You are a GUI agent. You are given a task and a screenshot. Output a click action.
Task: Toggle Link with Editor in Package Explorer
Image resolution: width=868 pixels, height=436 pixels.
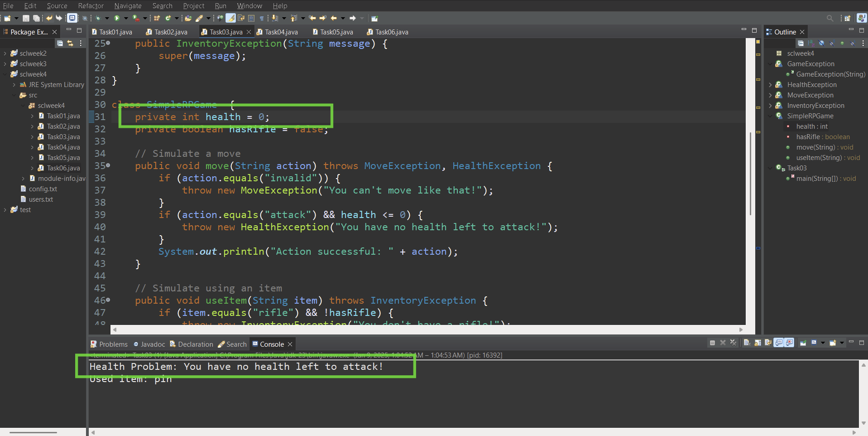(70, 43)
